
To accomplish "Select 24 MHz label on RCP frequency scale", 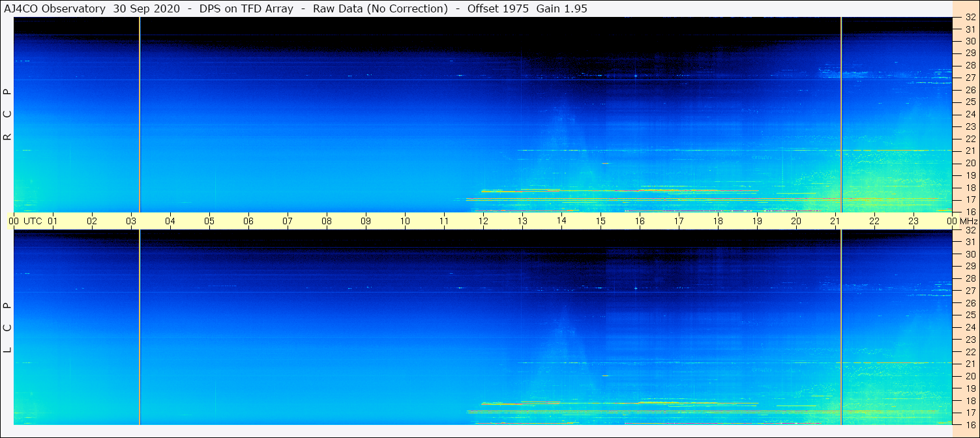I will (x=970, y=114).
